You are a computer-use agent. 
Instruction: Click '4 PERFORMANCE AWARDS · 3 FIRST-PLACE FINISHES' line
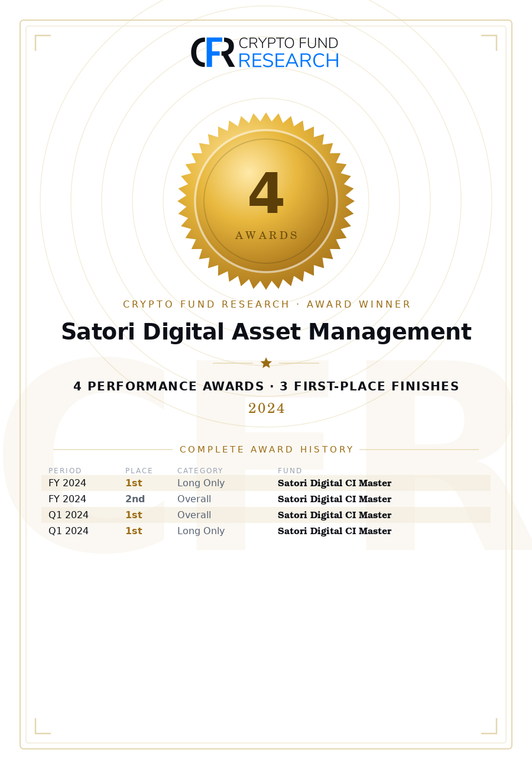(266, 386)
